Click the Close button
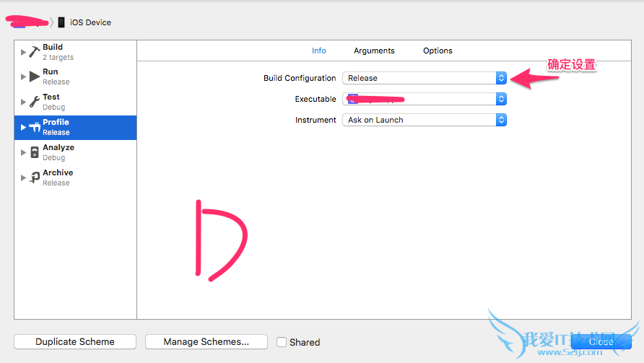The width and height of the screenshot is (644, 363). pos(601,341)
